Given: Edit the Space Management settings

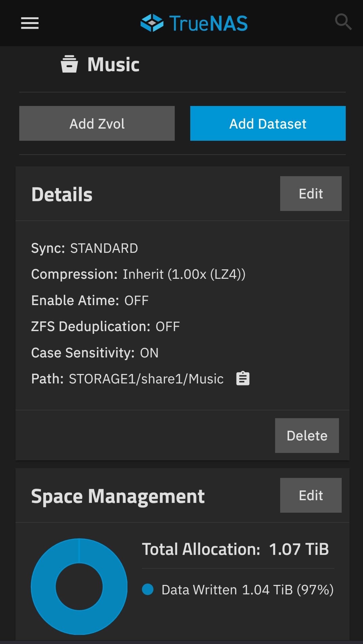Looking at the screenshot, I should (x=311, y=495).
